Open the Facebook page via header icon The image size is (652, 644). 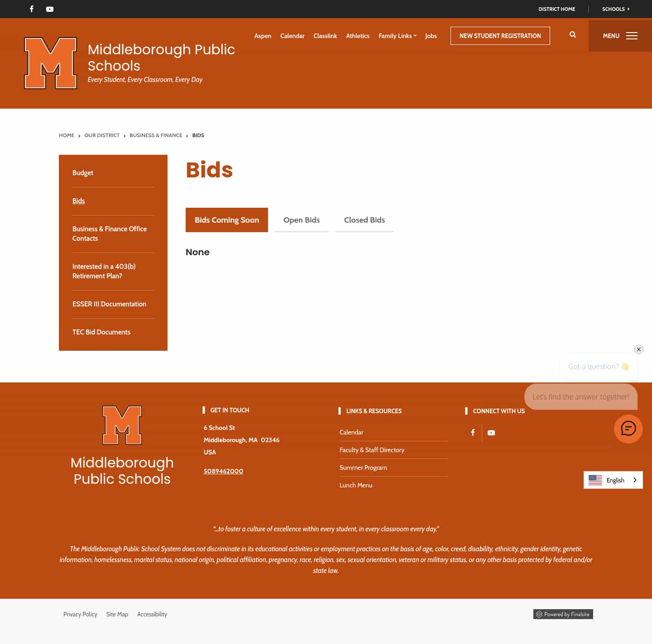pos(31,9)
